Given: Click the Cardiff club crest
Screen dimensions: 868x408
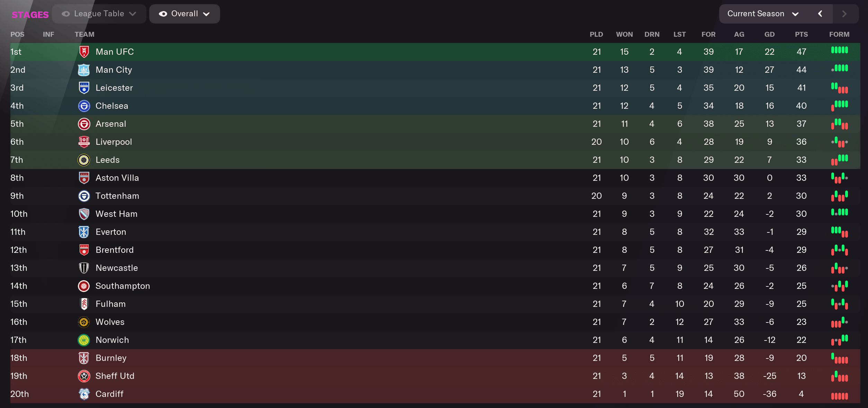Looking at the screenshot, I should point(84,394).
